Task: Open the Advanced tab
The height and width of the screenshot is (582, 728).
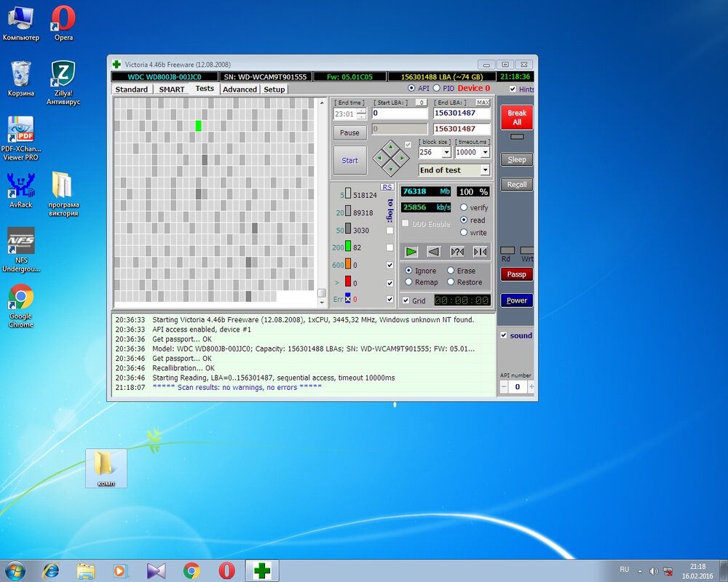Action: (x=240, y=89)
